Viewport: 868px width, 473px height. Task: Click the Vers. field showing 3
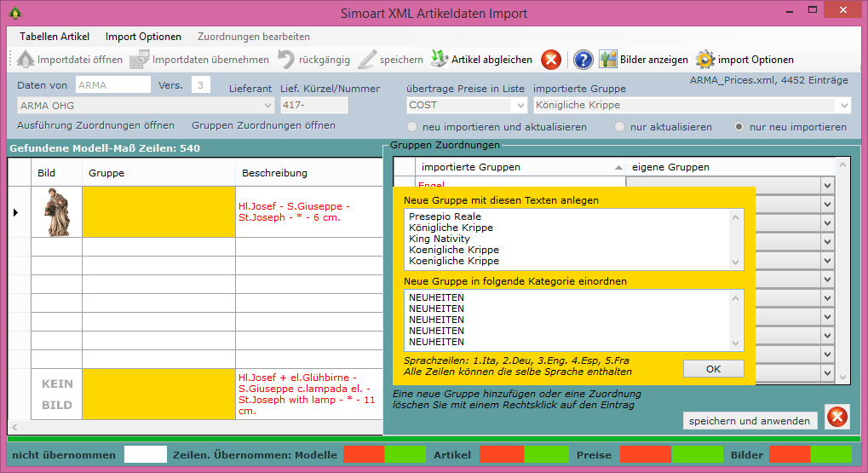click(x=200, y=84)
